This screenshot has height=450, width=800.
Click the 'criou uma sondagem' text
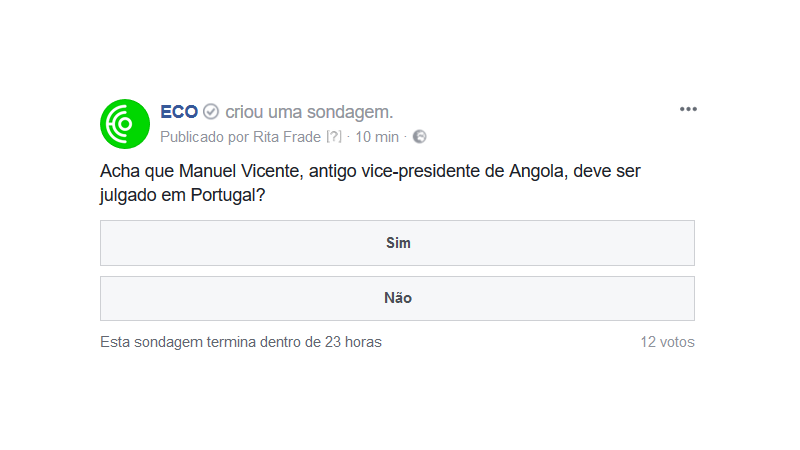click(309, 111)
